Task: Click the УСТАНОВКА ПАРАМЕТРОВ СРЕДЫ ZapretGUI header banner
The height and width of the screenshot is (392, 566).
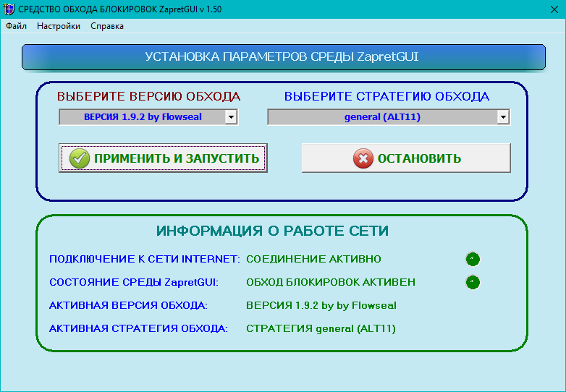Action: (282, 57)
